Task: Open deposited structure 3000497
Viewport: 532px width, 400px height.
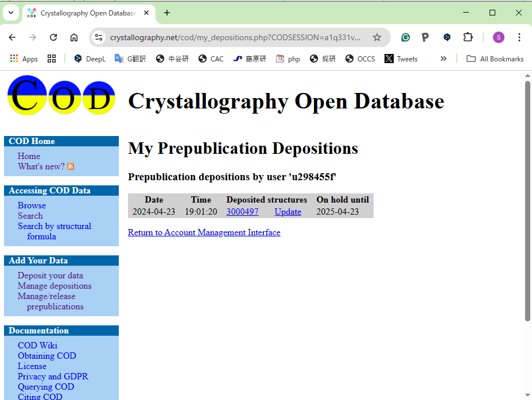Action: [242, 212]
